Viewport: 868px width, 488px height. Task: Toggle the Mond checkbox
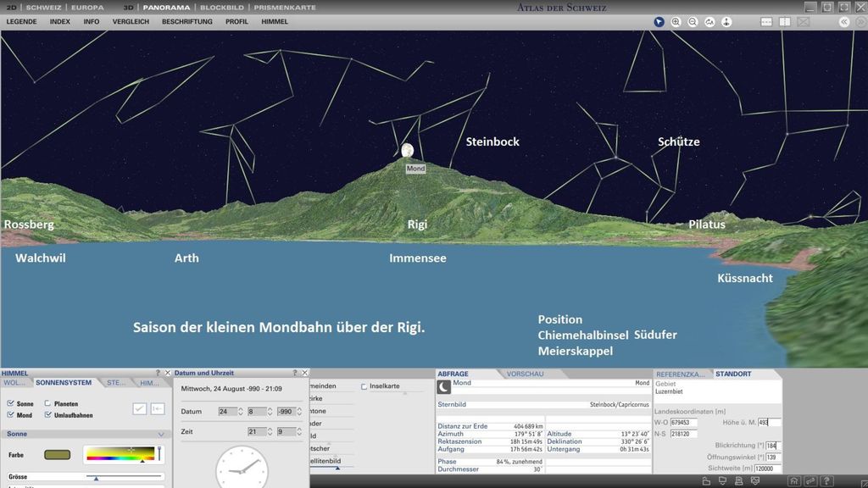coord(10,414)
